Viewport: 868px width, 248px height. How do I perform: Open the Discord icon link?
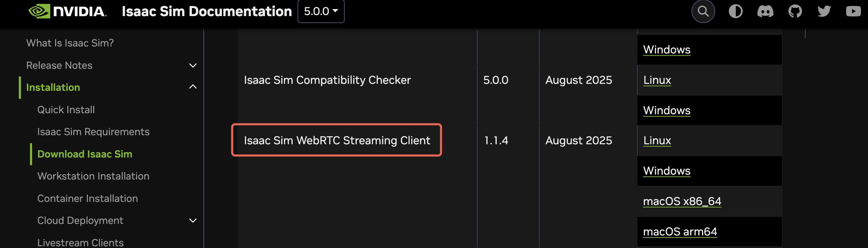(765, 12)
